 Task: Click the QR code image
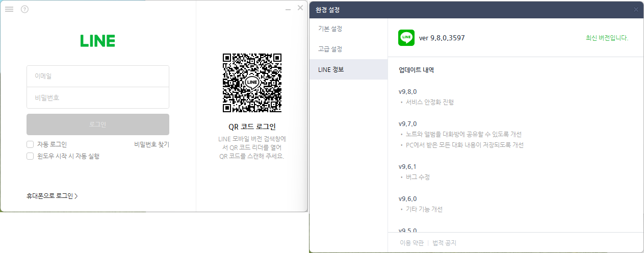click(x=252, y=83)
